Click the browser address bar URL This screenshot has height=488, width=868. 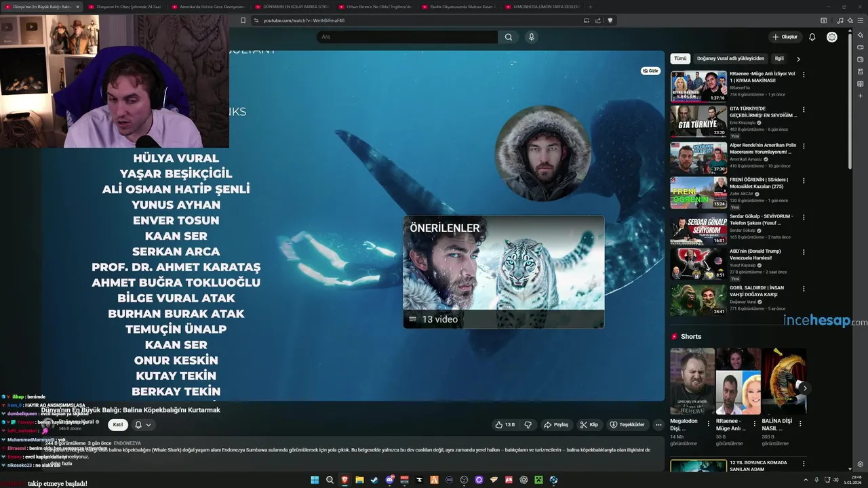(x=304, y=20)
